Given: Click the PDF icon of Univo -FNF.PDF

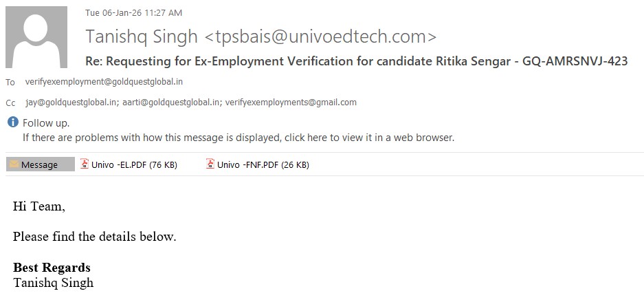Looking at the screenshot, I should point(210,164).
